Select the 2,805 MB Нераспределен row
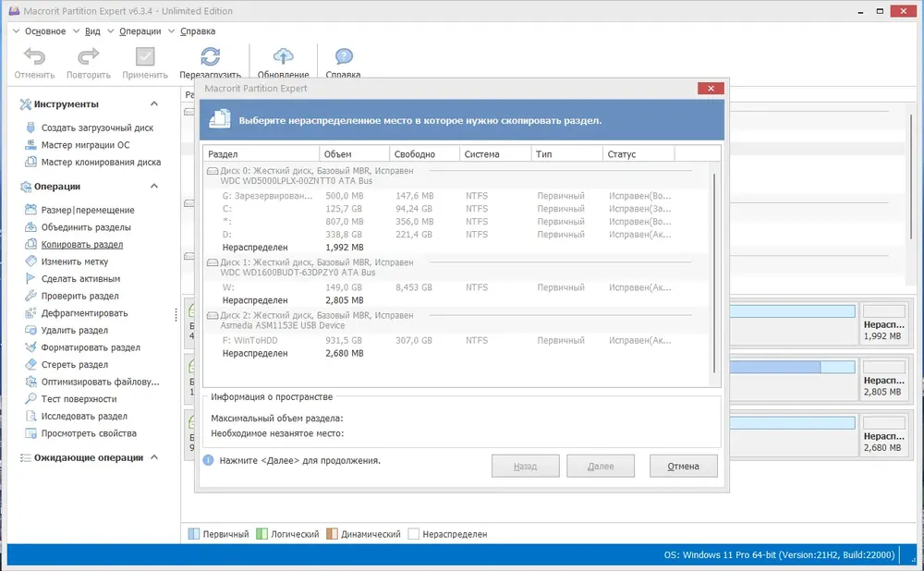This screenshot has width=924, height=571. click(456, 300)
